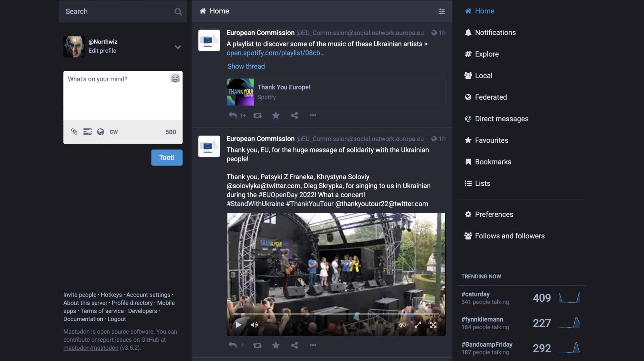Play the concert video
The image size is (644, 361).
238,325
